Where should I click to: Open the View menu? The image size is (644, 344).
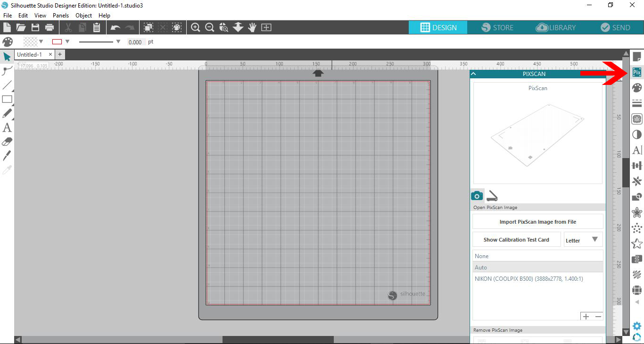41,16
